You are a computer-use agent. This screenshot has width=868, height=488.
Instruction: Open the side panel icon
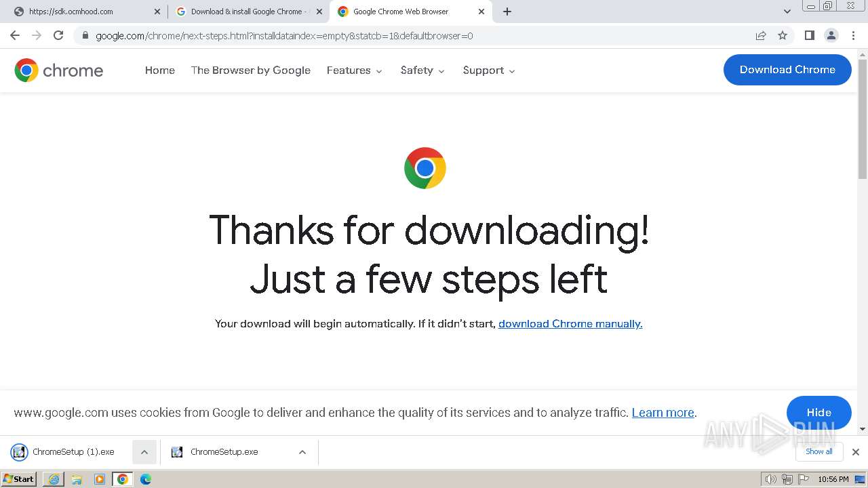(809, 35)
